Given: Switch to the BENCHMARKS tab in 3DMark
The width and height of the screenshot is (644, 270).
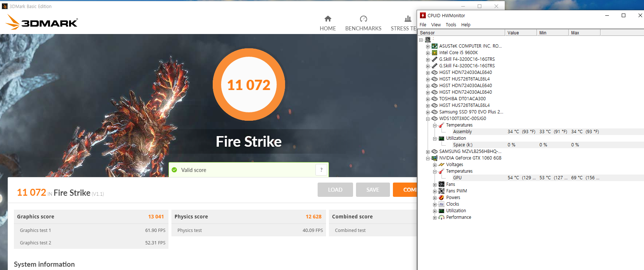Looking at the screenshot, I should [363, 23].
